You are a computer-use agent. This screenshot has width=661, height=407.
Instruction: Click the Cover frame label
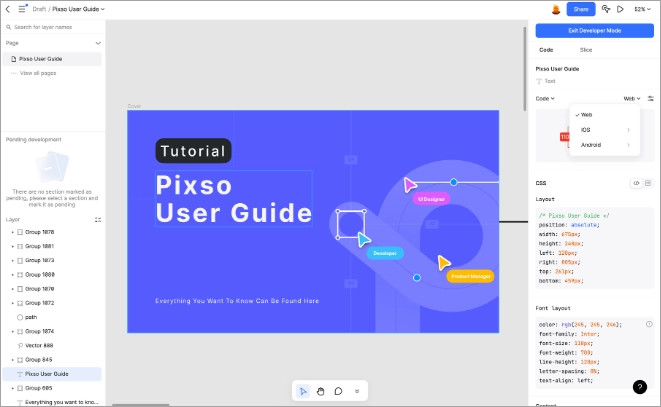pyautogui.click(x=134, y=106)
